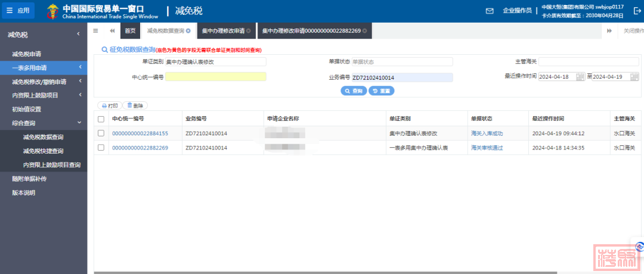Click 企业操作员 user label in header
Screen dimensions: 644x274
pos(517,11)
